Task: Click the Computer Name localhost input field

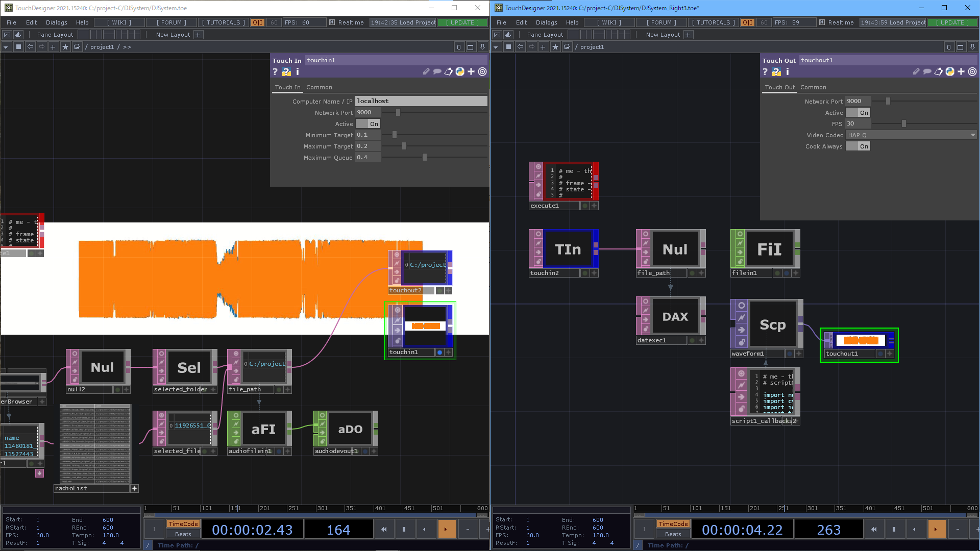Action: [x=421, y=101]
